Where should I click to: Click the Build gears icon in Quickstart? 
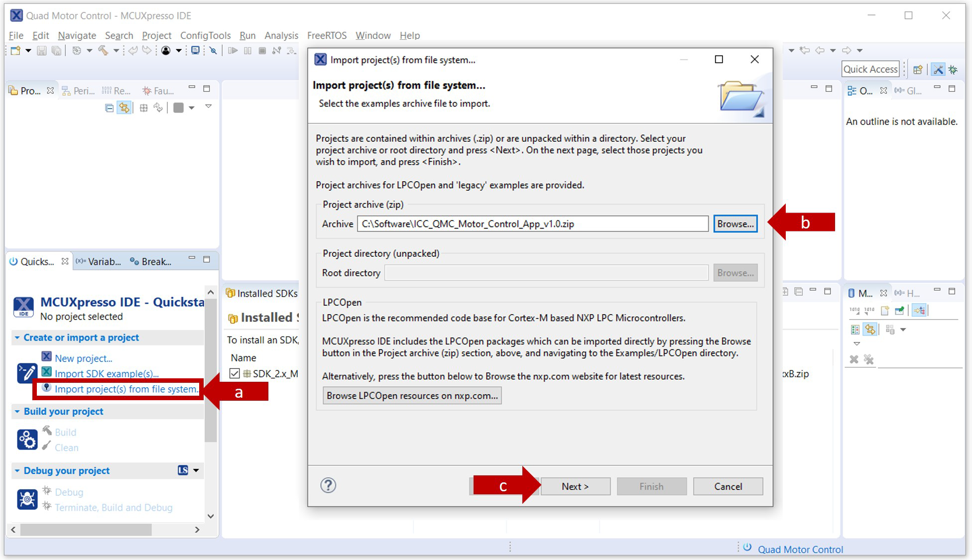pos(27,440)
